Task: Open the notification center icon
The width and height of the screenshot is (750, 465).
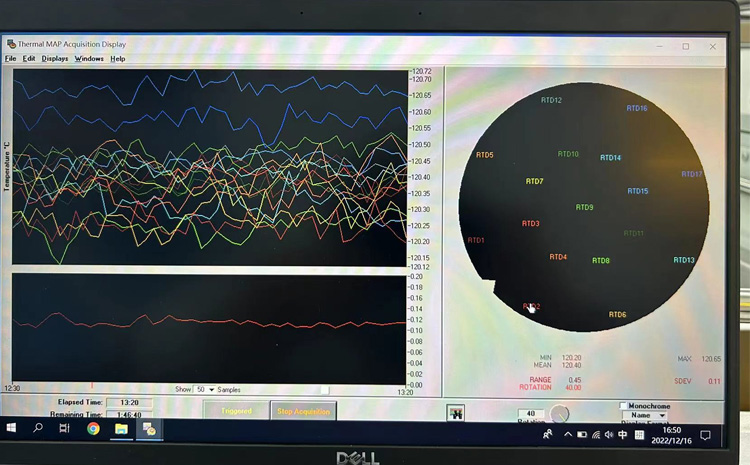Action: (x=705, y=435)
